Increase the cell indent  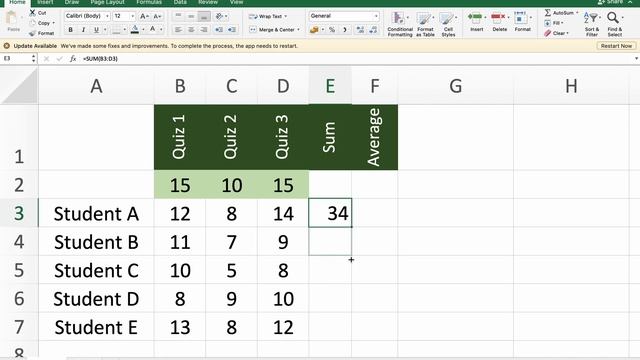pyautogui.click(x=232, y=30)
